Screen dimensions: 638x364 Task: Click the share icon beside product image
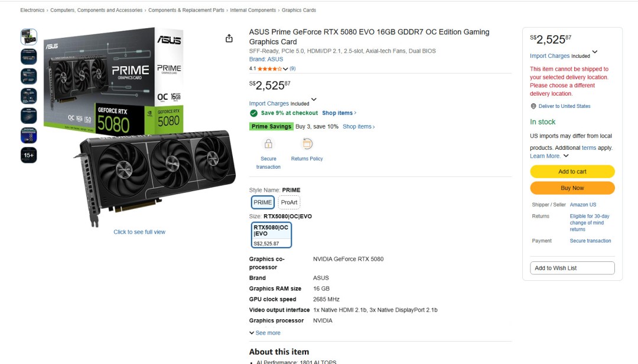pos(229,38)
